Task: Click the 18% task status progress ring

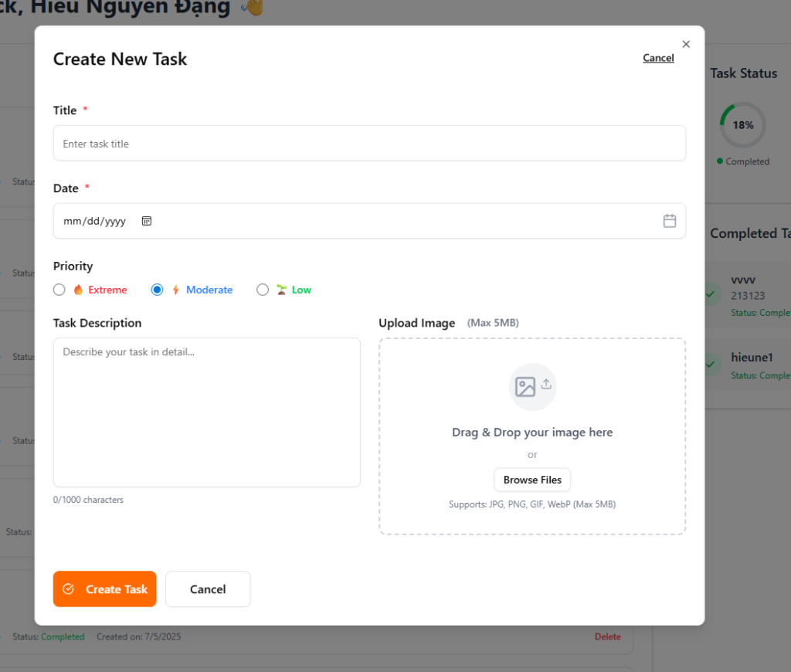Action: coord(742,125)
